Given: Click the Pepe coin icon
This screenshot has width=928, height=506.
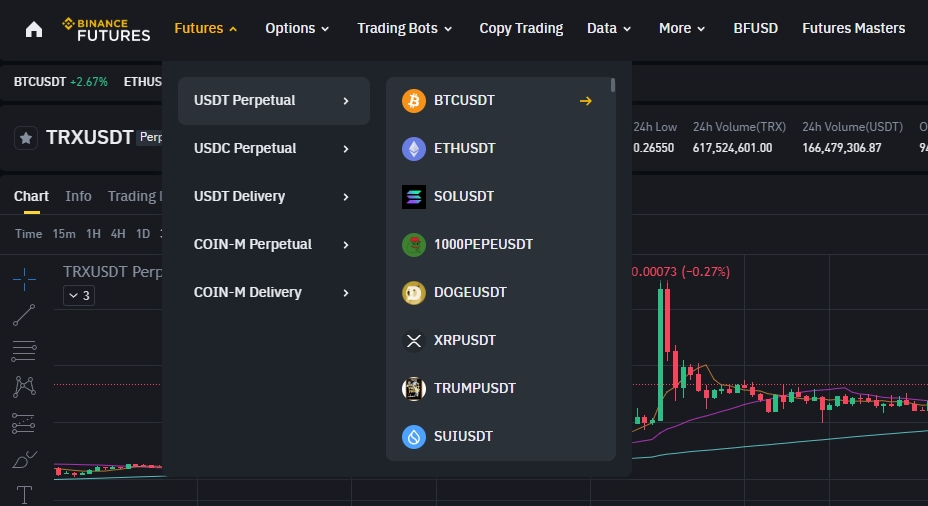Looking at the screenshot, I should [414, 244].
